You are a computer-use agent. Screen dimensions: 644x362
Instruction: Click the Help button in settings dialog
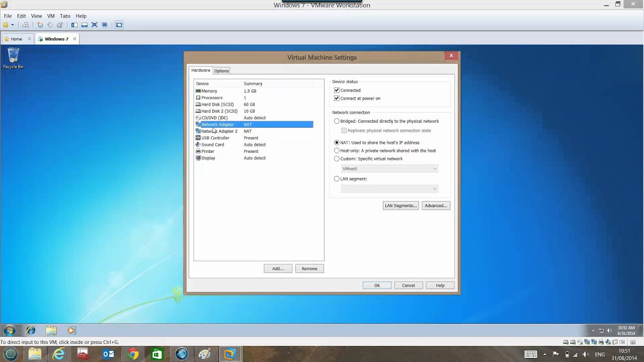(x=440, y=286)
